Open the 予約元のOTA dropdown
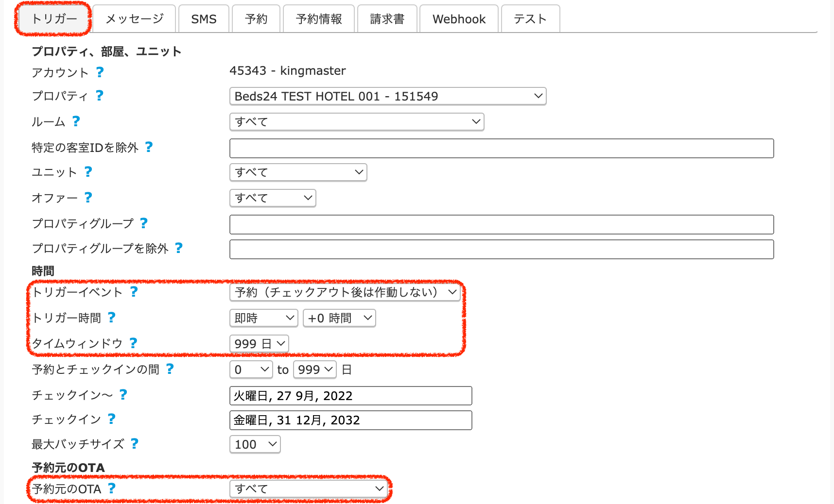Image resolution: width=834 pixels, height=504 pixels. pos(309,489)
